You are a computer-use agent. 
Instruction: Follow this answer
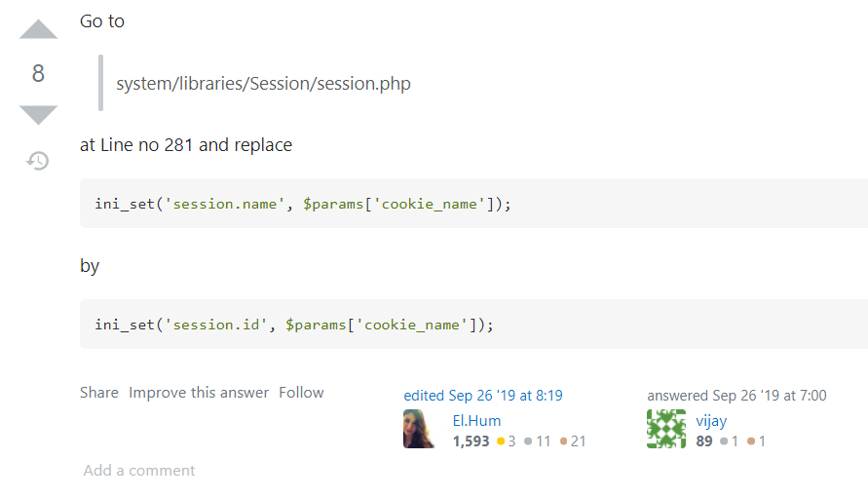coord(301,393)
